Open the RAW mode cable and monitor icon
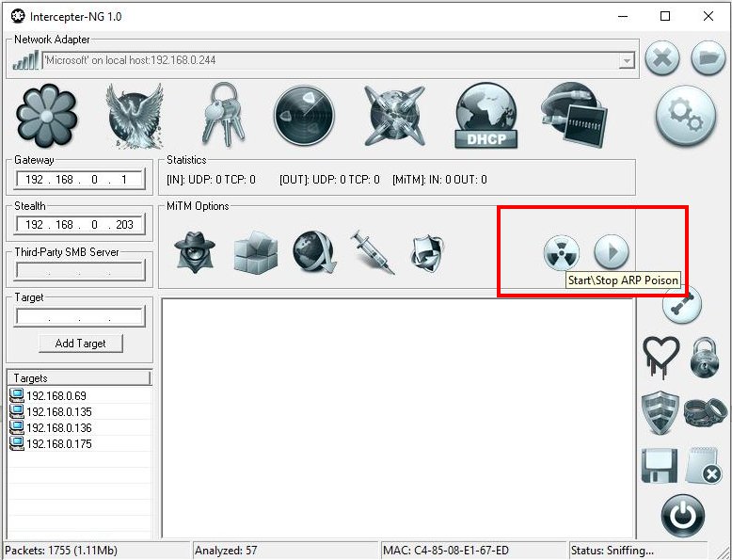732x560 pixels. coord(574,115)
